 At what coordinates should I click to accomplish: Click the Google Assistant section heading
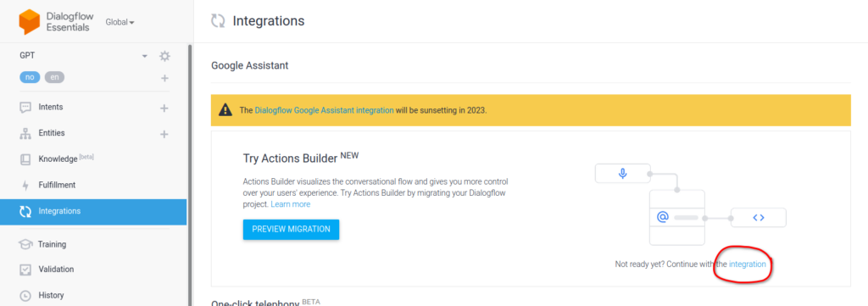click(x=250, y=66)
